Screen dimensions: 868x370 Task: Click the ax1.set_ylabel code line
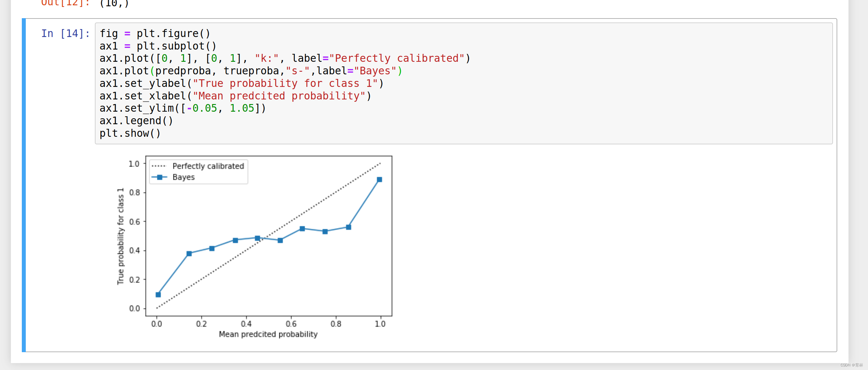click(x=241, y=83)
